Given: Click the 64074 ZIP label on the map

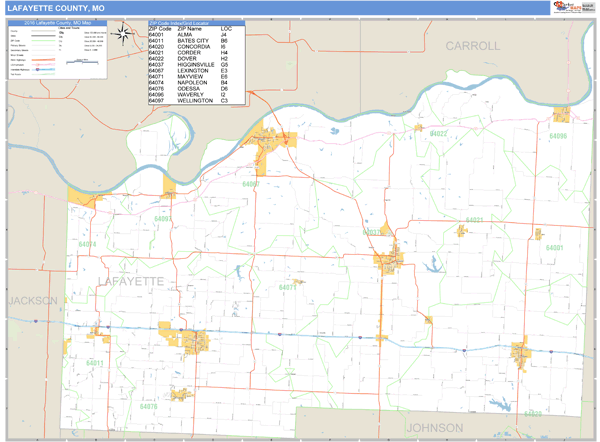Looking at the screenshot, I should 88,244.
